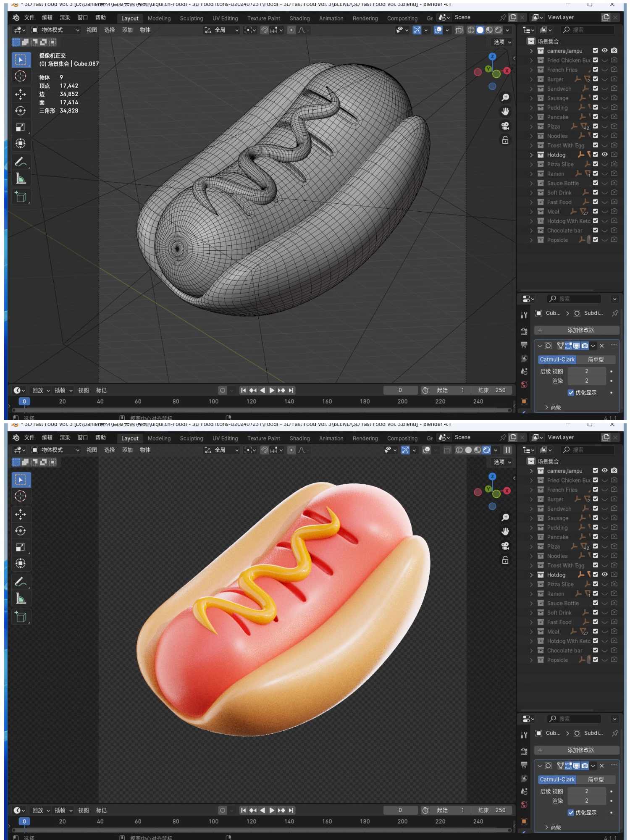
Task: Click the lock camera icon in bottom viewport
Action: (505, 560)
